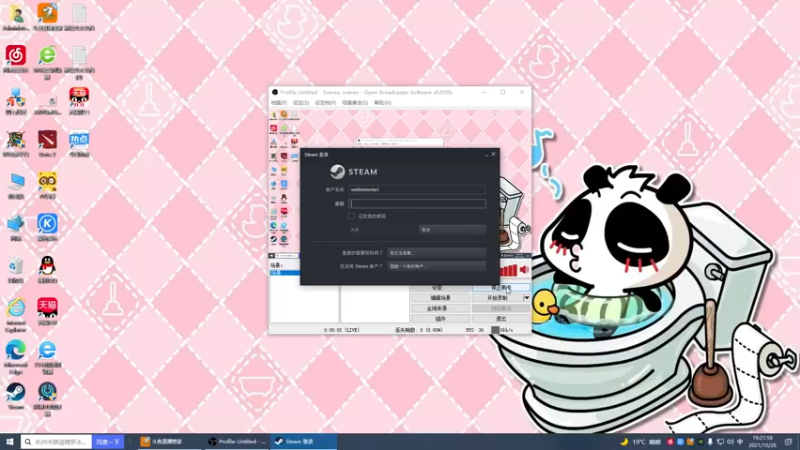Viewport: 800px width, 450px height.
Task: Open the first blank text document icon
Action: coord(79,14)
